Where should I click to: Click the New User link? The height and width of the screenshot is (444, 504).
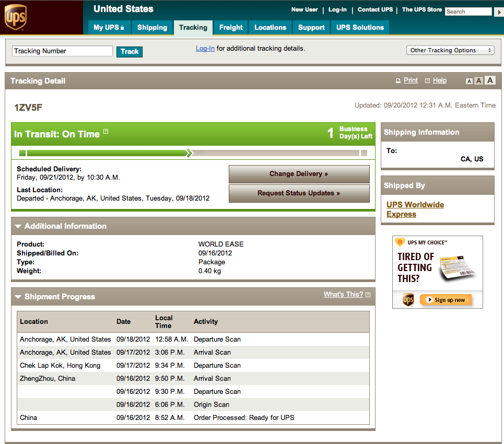(x=304, y=9)
